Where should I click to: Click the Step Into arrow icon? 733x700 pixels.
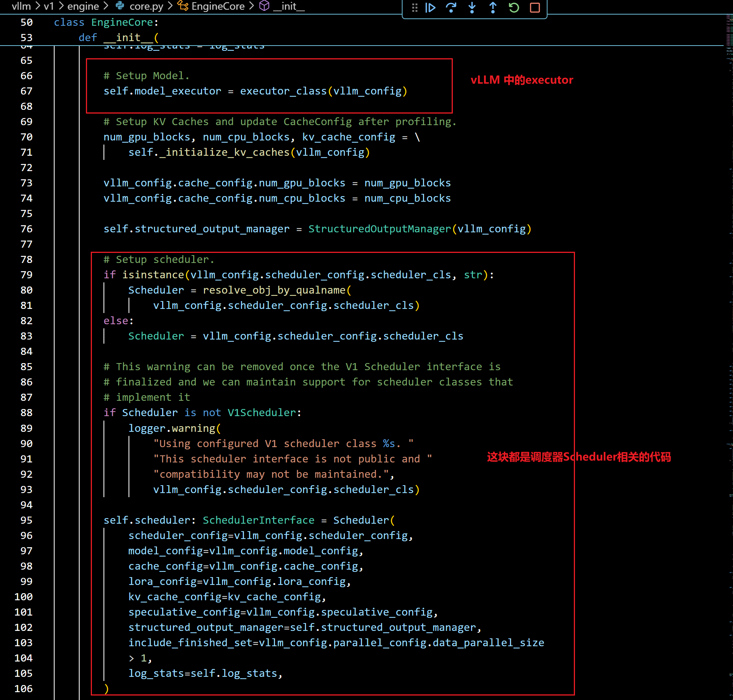472,7
